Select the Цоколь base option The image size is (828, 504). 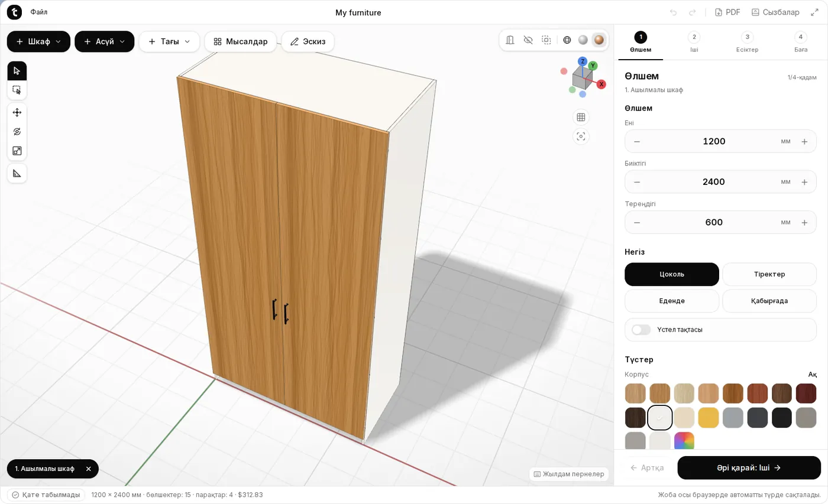(x=672, y=274)
